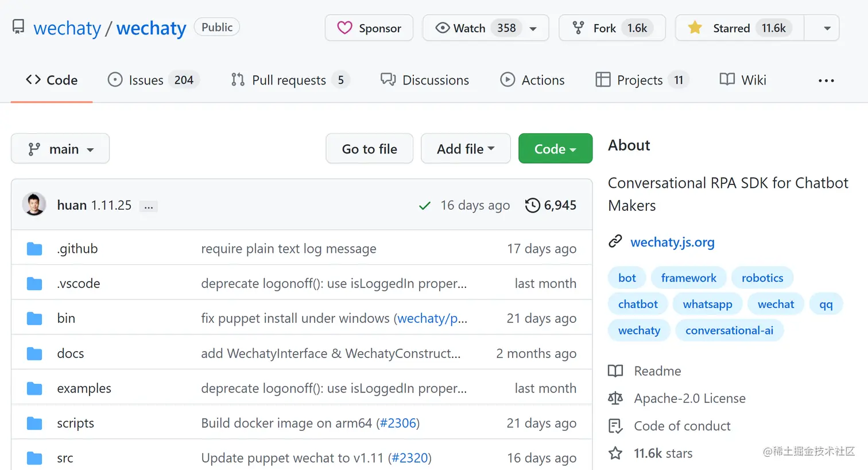
Task: Click the green check status icon
Action: (x=425, y=206)
